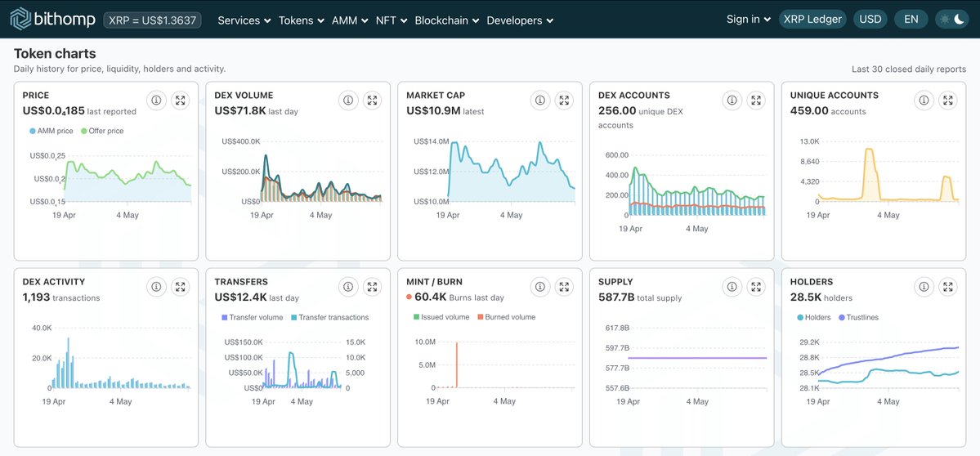This screenshot has width=980, height=456.
Task: Toggle the Transfer volume legend series
Action: point(253,317)
